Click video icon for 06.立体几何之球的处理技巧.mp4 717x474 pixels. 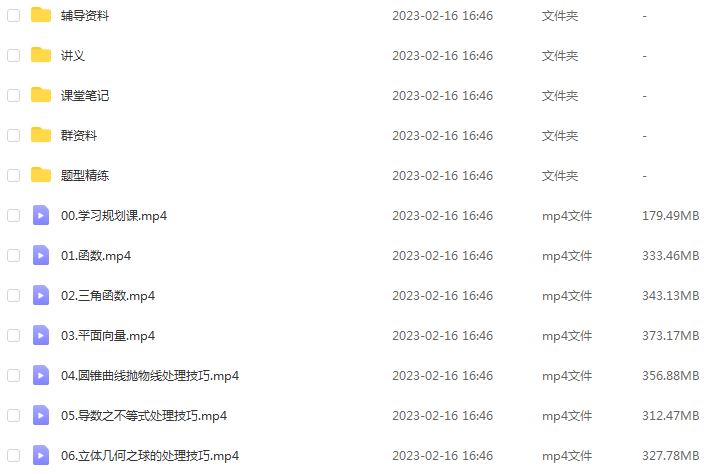click(x=41, y=455)
